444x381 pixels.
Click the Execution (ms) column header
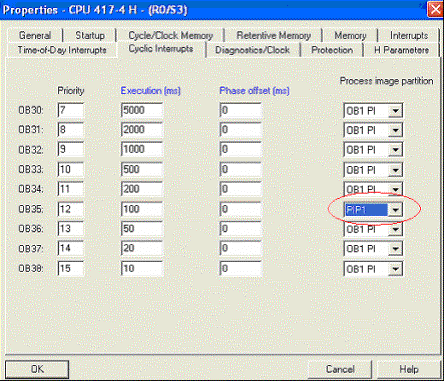click(x=150, y=91)
